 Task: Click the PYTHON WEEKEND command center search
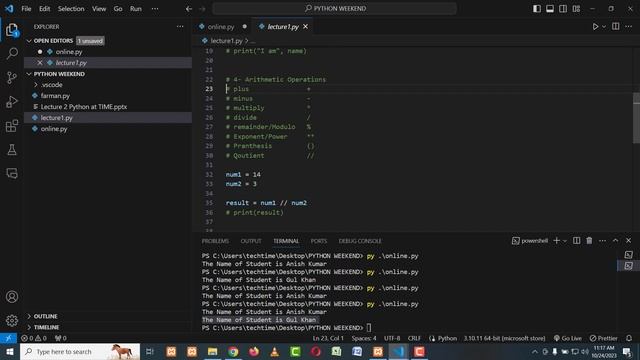pyautogui.click(x=334, y=9)
